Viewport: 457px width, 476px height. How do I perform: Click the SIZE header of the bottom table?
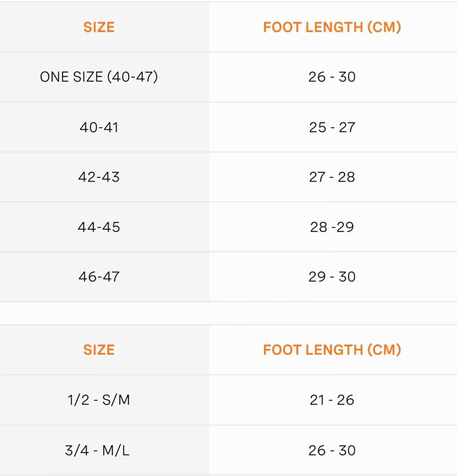pos(99,350)
